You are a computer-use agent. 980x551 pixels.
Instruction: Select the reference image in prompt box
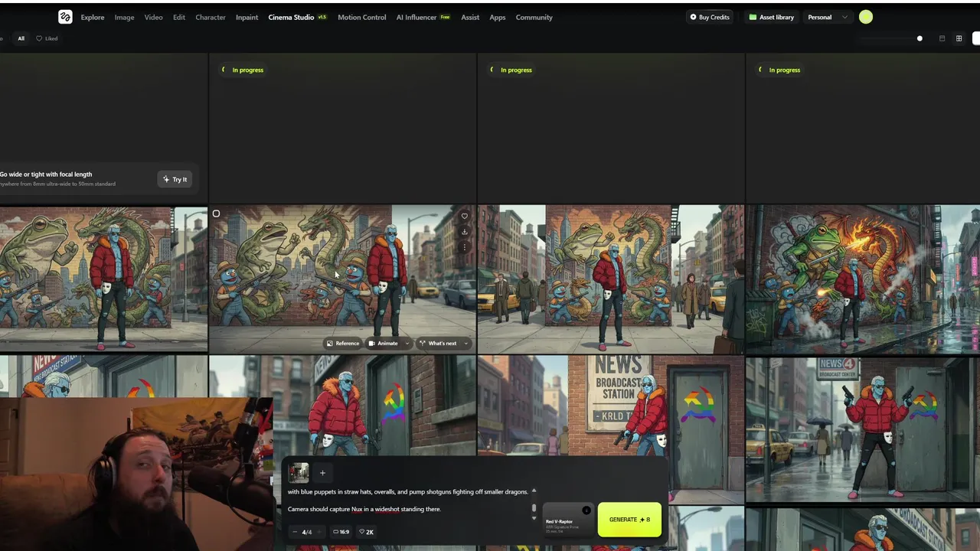299,472
